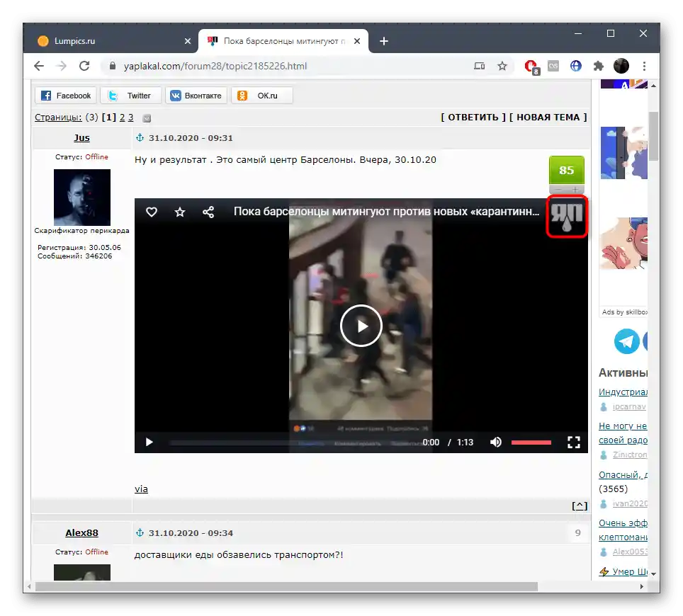Open sidebar user ipcarnav link
This screenshot has width=683, height=616.
629,406
